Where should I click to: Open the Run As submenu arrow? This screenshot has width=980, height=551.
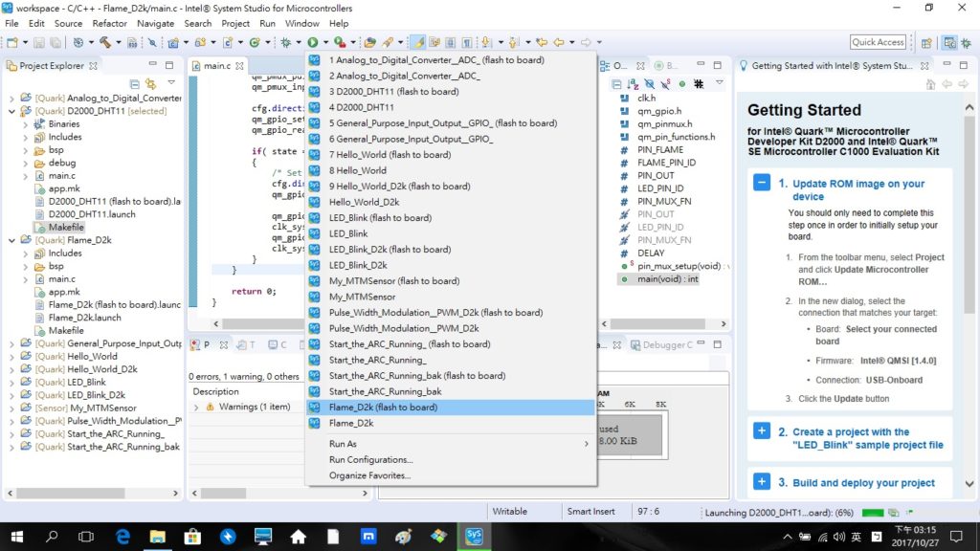587,444
